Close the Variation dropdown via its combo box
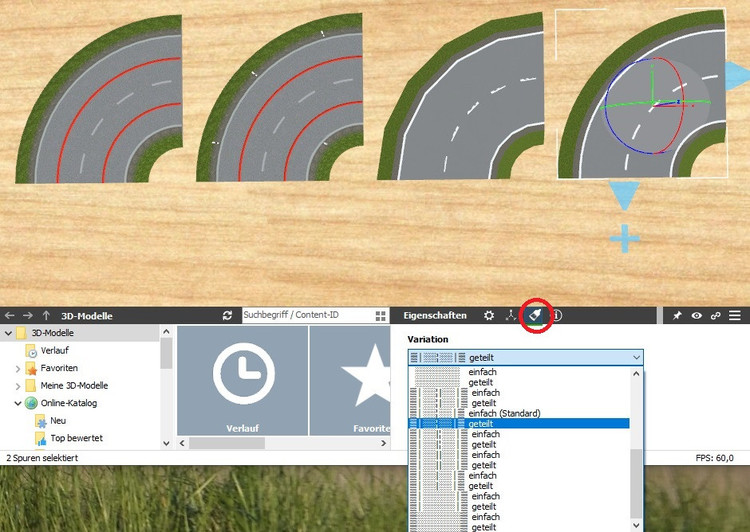The width and height of the screenshot is (750, 532). coord(525,357)
